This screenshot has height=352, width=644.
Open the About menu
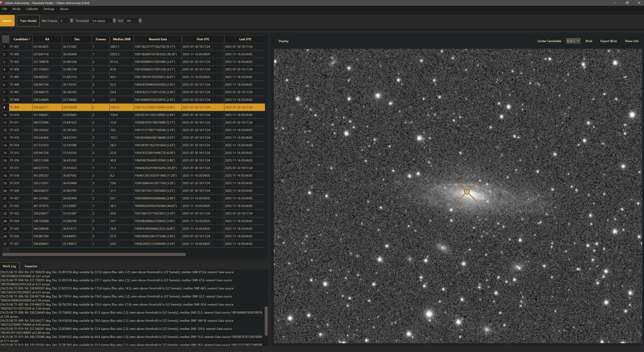click(x=64, y=9)
